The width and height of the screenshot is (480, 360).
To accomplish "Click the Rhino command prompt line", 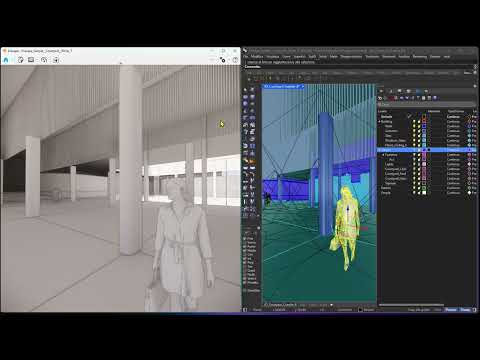I will (358, 67).
